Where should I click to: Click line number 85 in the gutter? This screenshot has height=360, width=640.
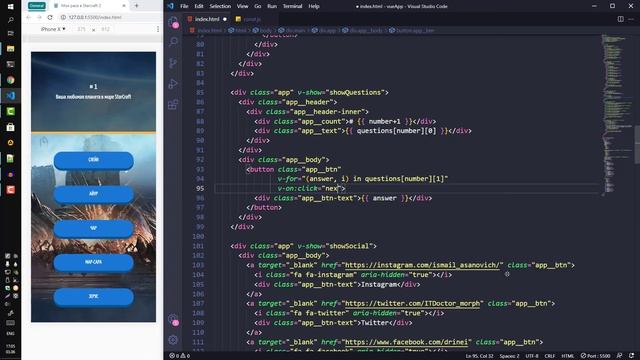point(200,93)
